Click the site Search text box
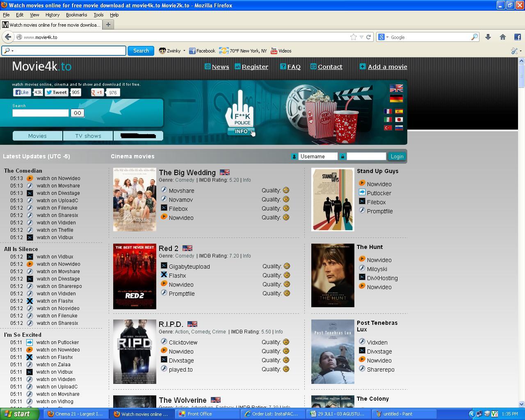This screenshot has width=525, height=420. pos(41,113)
